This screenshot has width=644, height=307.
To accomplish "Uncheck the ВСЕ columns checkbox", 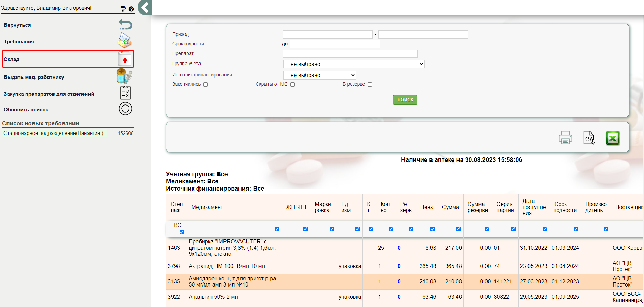I will tap(182, 232).
